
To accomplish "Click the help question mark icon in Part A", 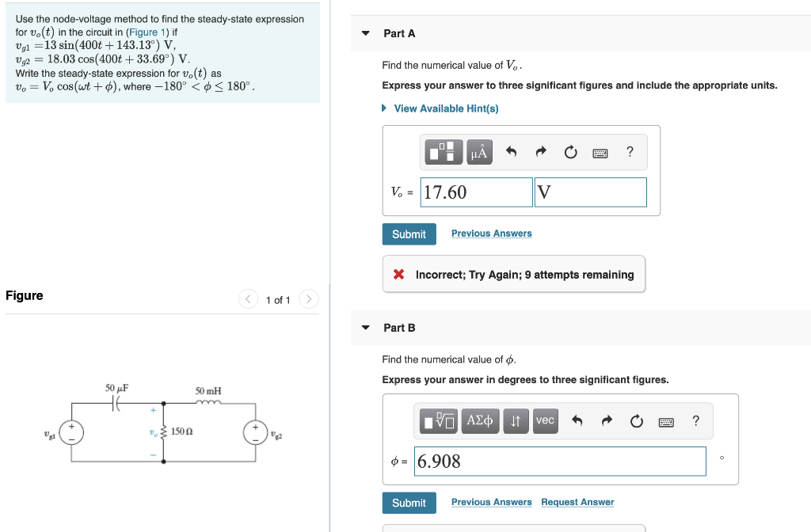I will [629, 151].
